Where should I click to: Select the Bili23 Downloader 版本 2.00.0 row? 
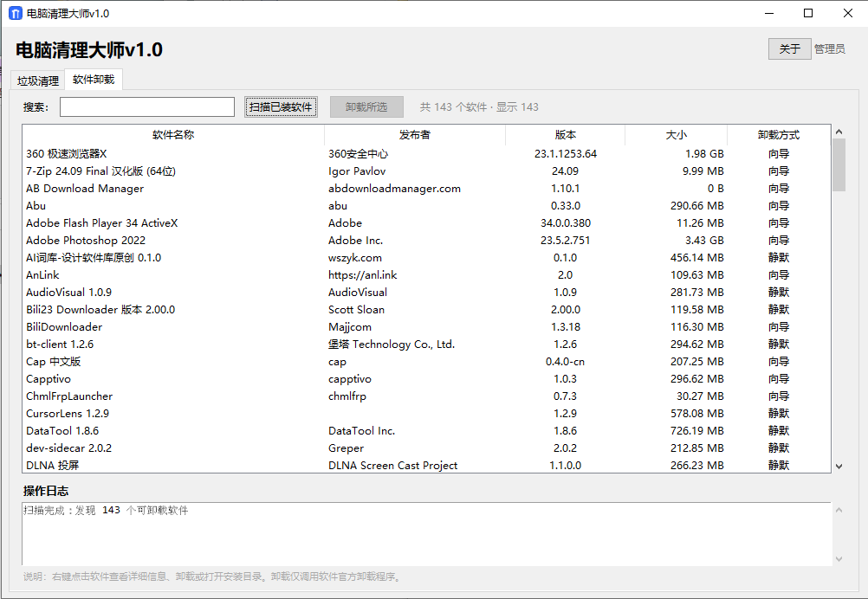click(426, 310)
